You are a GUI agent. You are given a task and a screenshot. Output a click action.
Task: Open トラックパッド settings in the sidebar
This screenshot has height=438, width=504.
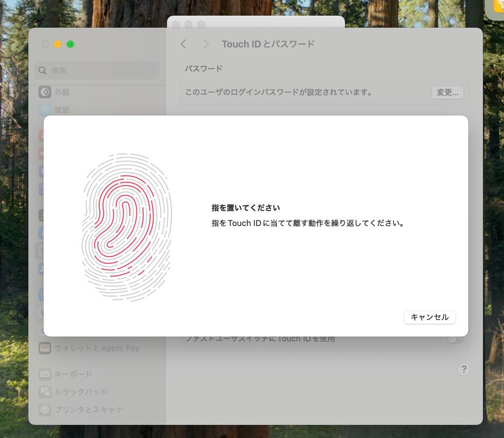click(81, 392)
